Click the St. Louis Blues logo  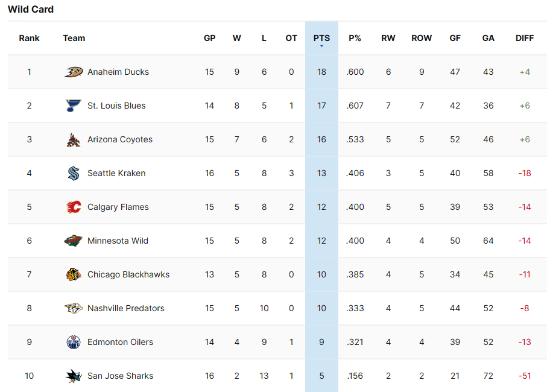[x=74, y=106]
